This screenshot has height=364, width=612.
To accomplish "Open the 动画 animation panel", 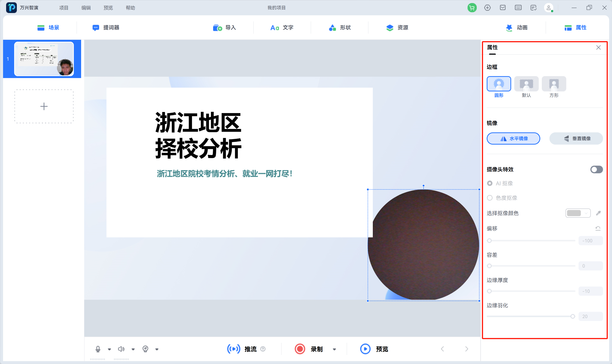I will (x=517, y=28).
